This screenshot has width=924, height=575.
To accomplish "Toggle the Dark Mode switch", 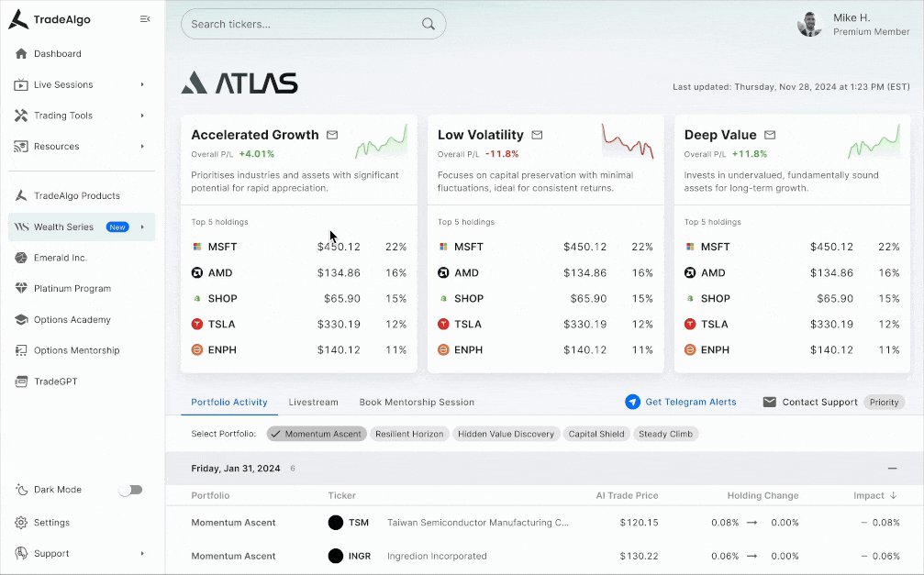I will (131, 490).
